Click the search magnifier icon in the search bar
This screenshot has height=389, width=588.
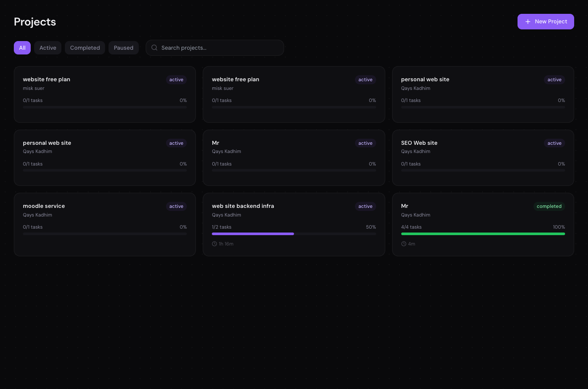pos(154,48)
